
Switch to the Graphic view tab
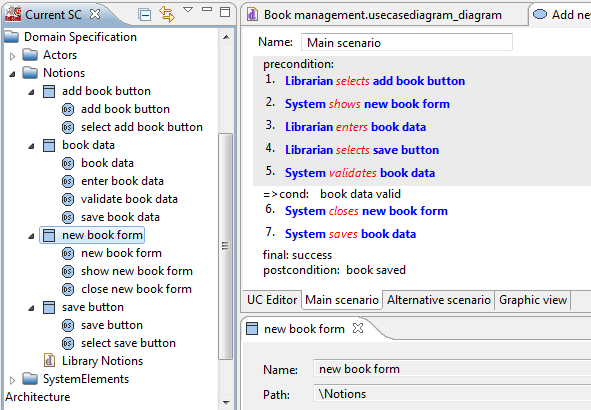pos(533,300)
